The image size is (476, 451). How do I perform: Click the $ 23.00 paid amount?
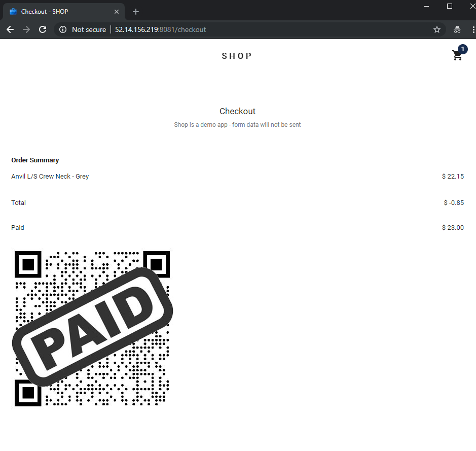coord(453,227)
